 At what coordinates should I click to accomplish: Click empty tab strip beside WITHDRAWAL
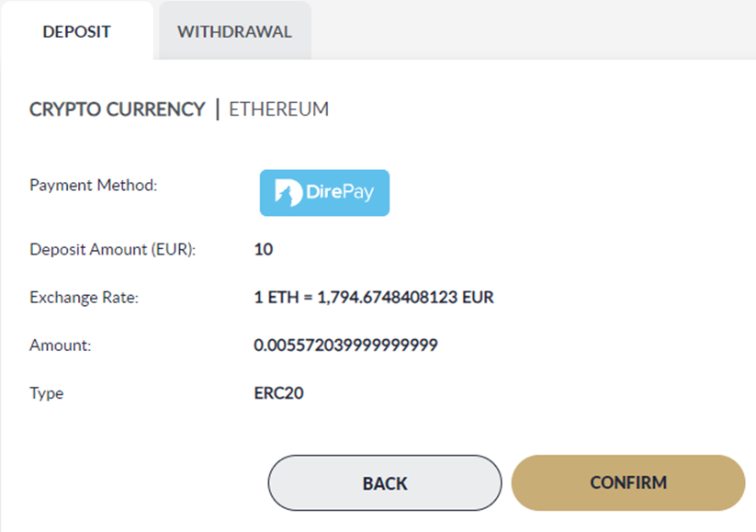(x=533, y=30)
